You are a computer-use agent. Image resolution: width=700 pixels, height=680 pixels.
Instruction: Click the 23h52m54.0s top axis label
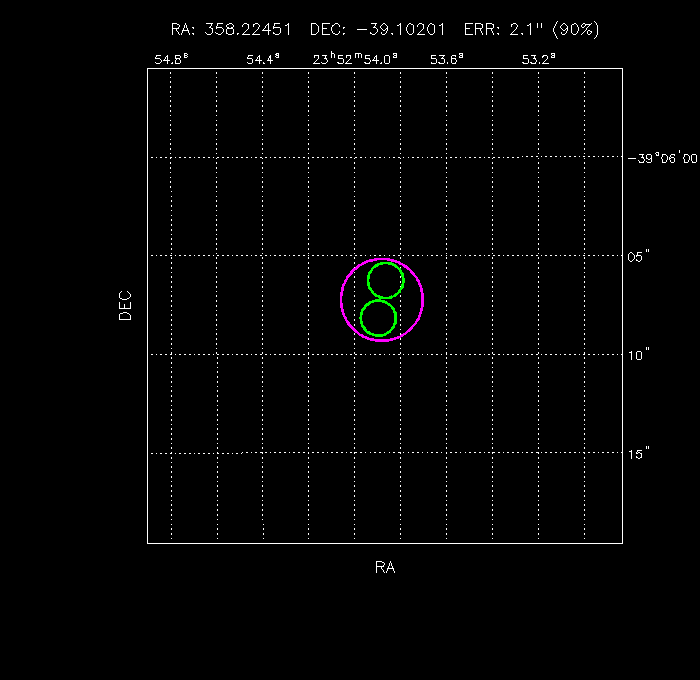355,60
